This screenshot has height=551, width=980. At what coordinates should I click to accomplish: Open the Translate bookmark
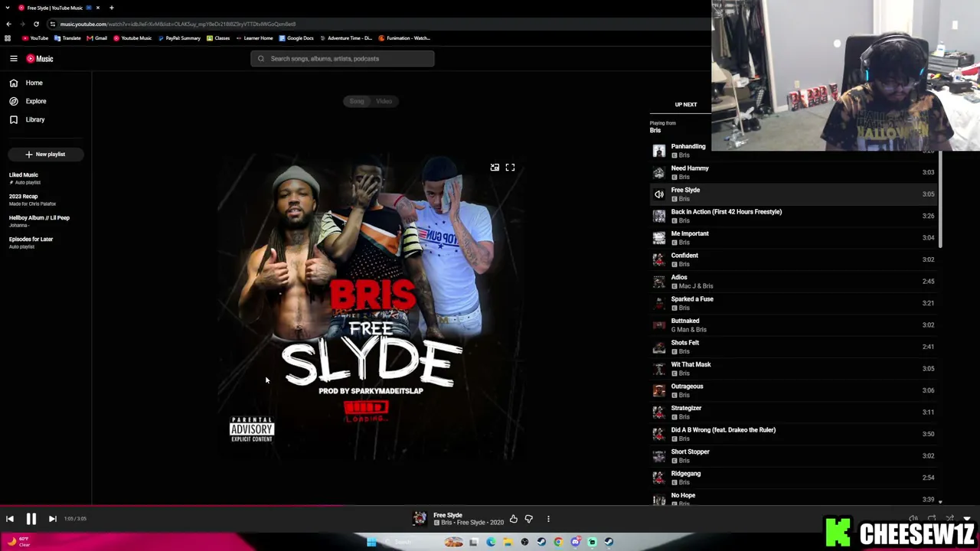(68, 38)
